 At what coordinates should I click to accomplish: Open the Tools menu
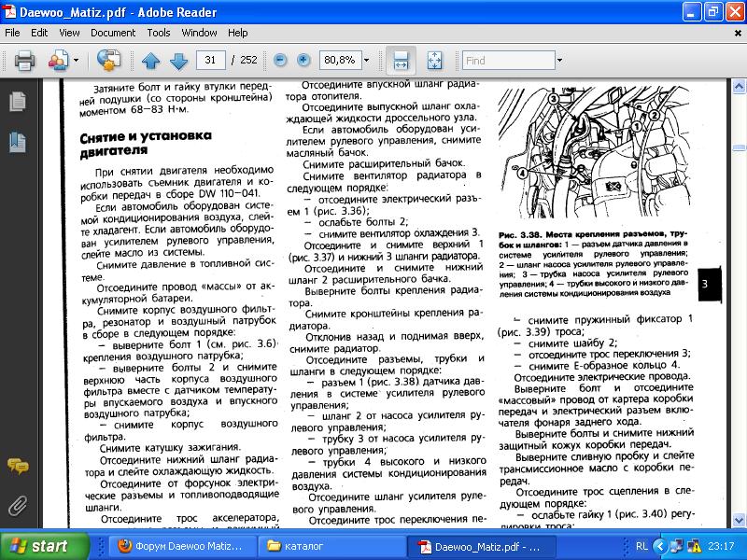click(158, 33)
